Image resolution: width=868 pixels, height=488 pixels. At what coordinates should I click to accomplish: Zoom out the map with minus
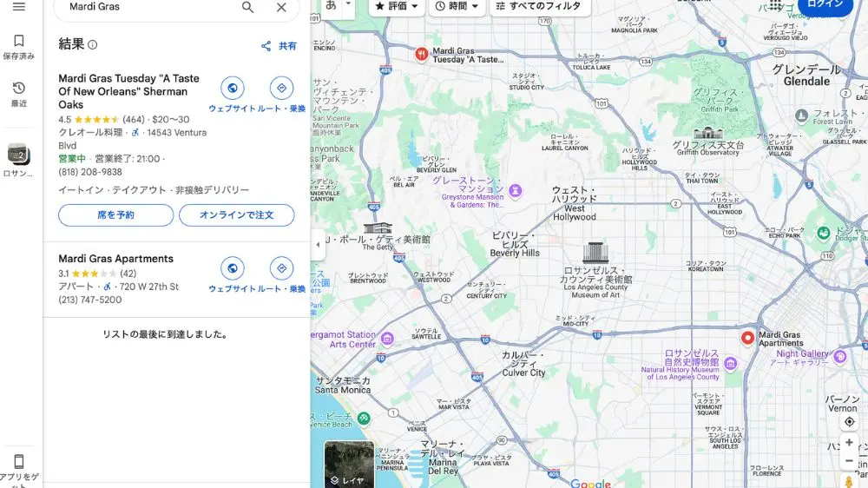click(849, 461)
